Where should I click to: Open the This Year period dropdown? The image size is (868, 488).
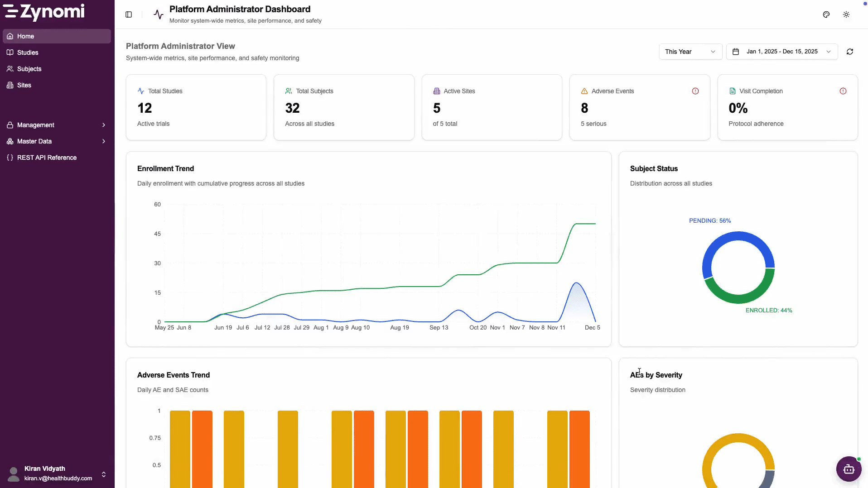pyautogui.click(x=690, y=52)
